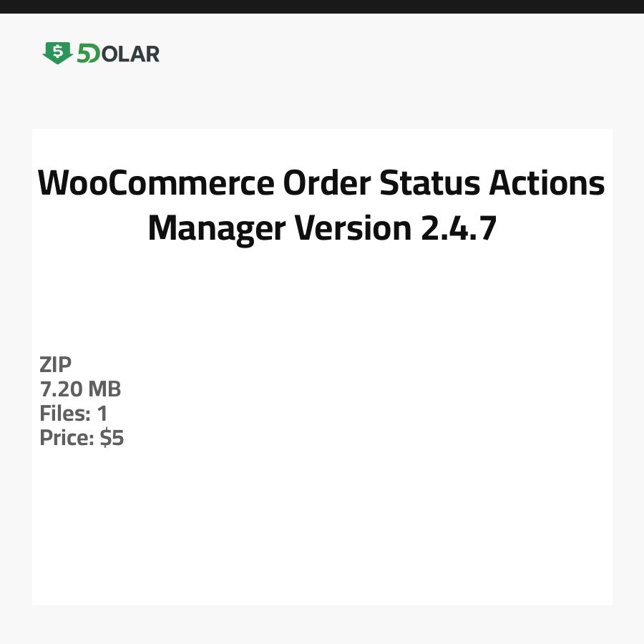Click the $5 price amount
Screen dimensions: 644x644
[112, 438]
